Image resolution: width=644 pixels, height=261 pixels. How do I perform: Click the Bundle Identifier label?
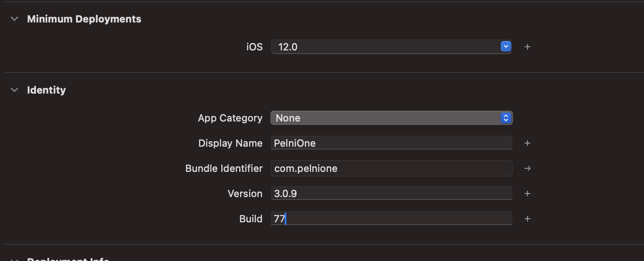tap(224, 168)
